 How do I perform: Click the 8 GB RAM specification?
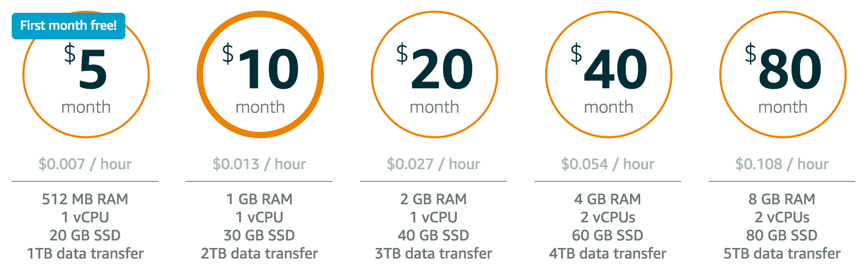(782, 199)
